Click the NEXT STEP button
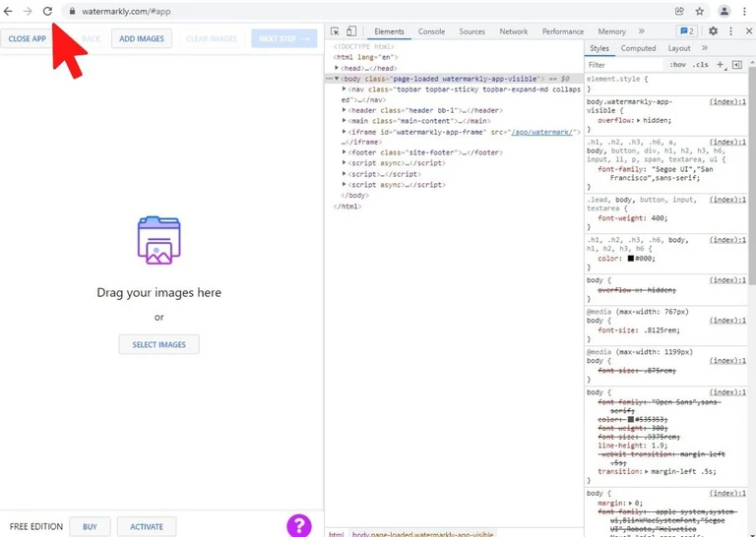 283,38
